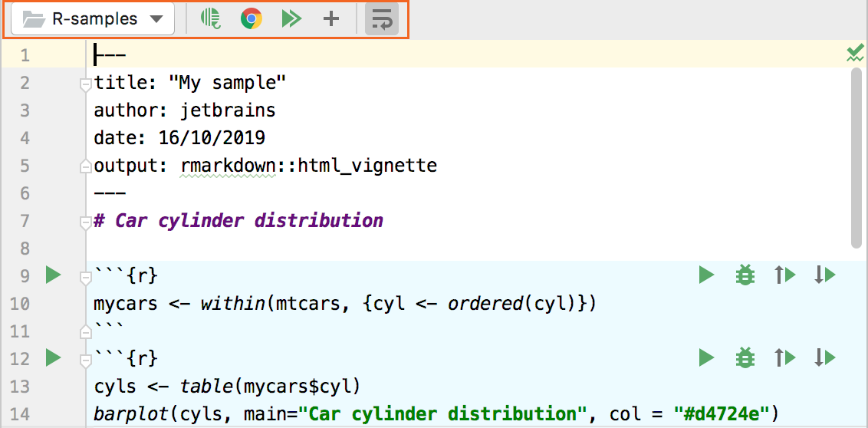Viewport: 868px width, 428px height.
Task: Click the 'mycars <- within' code line
Action: pos(344,304)
